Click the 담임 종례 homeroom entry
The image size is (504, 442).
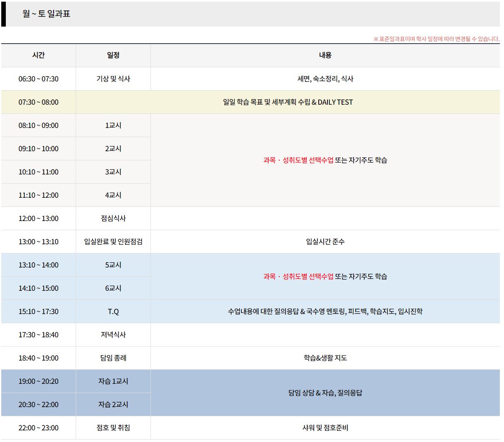click(113, 358)
